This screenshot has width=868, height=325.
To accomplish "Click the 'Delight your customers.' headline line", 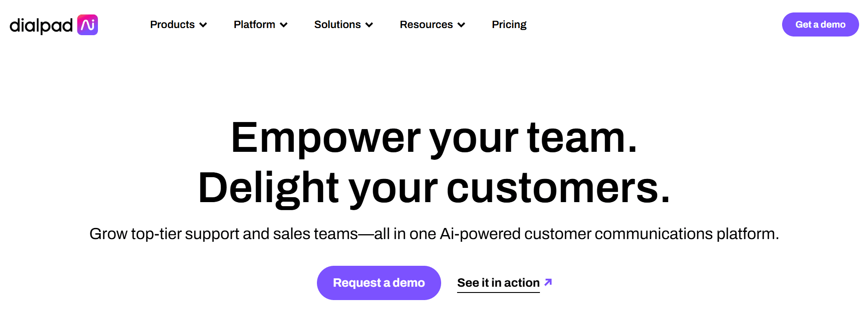I will [434, 188].
